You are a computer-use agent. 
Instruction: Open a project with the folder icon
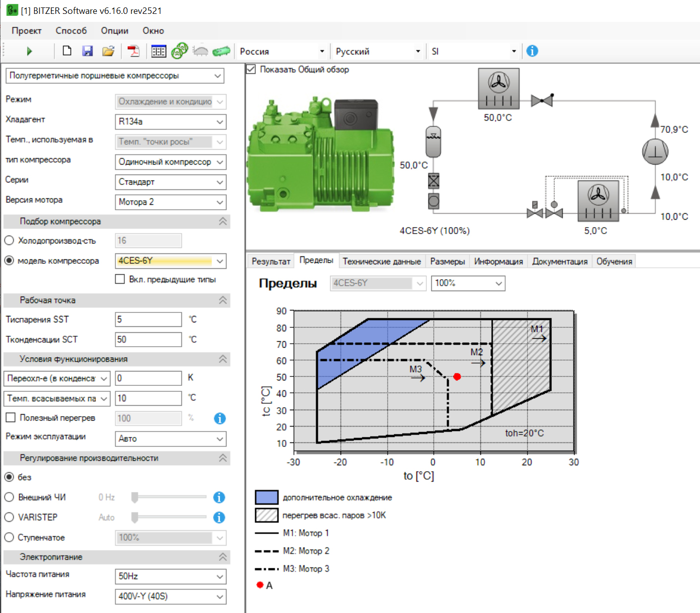(108, 51)
